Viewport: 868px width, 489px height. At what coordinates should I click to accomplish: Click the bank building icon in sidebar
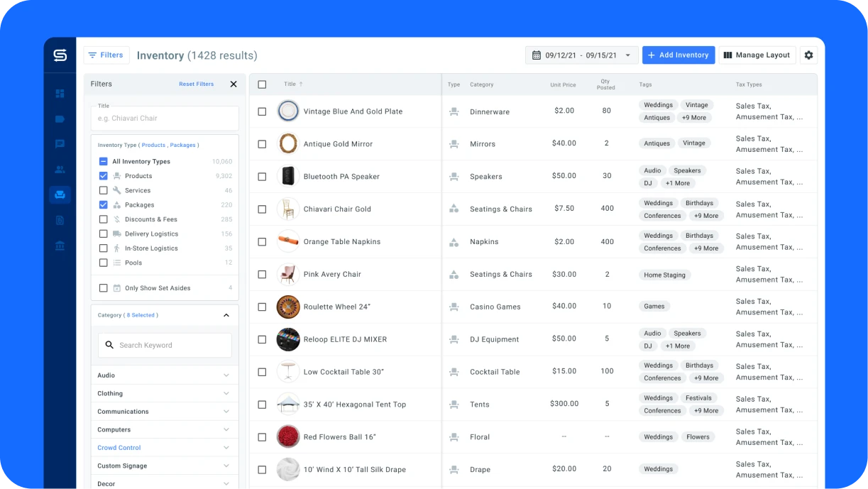[60, 246]
